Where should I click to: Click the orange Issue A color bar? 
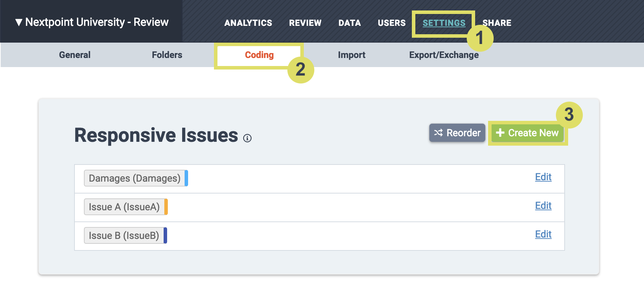[x=166, y=207]
